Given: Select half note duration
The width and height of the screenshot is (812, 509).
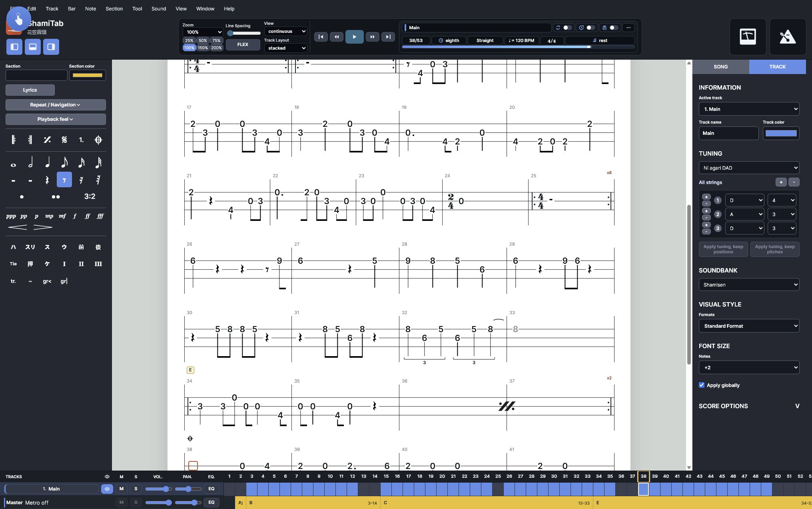Looking at the screenshot, I should (x=30, y=163).
